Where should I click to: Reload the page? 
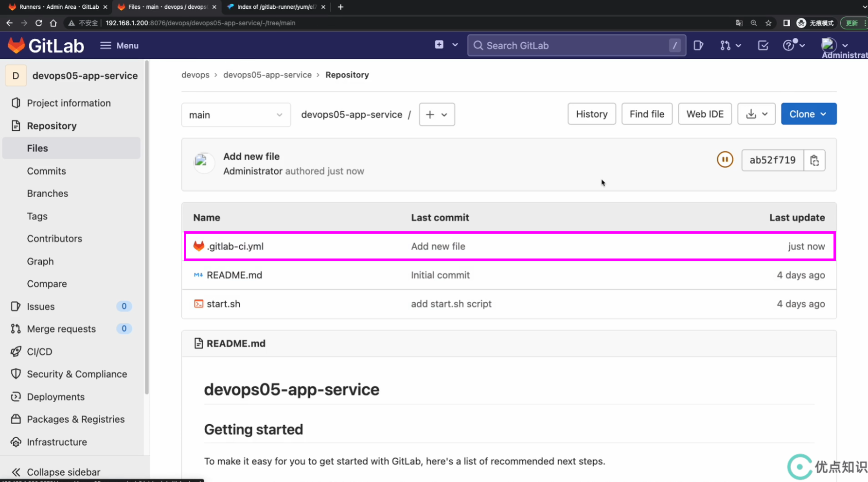pos(38,23)
